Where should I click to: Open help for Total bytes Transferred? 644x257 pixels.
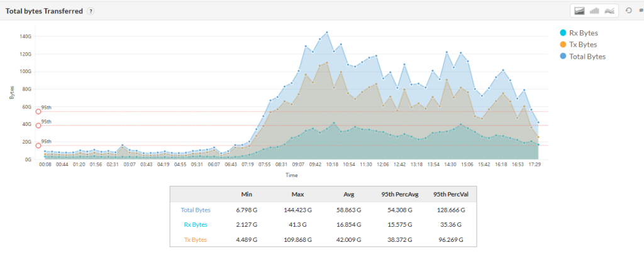[91, 11]
